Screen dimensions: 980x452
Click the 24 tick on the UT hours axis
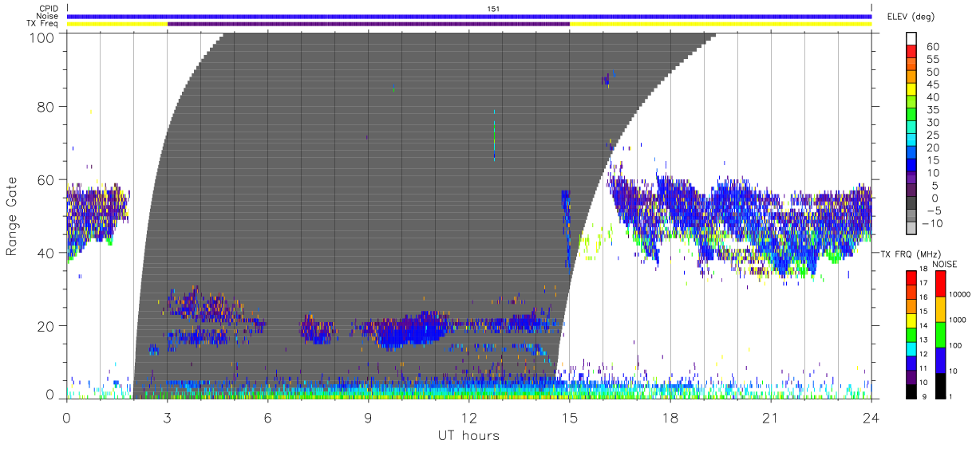coord(871,416)
